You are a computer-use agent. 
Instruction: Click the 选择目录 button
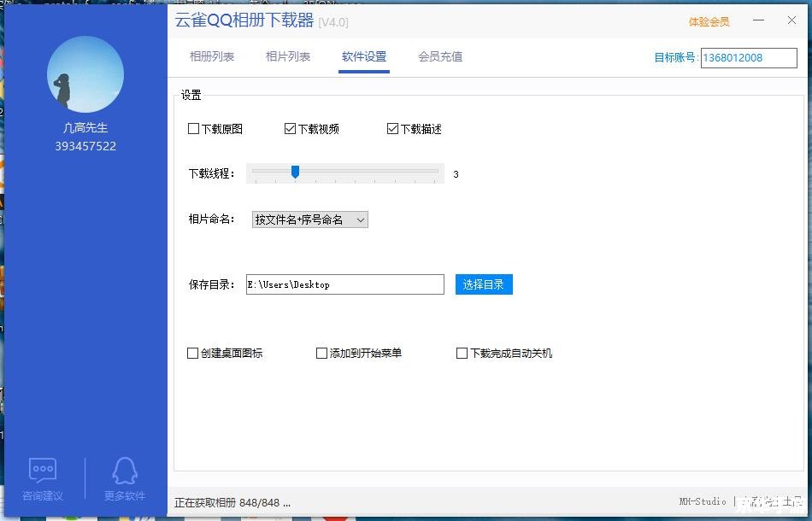pos(484,284)
